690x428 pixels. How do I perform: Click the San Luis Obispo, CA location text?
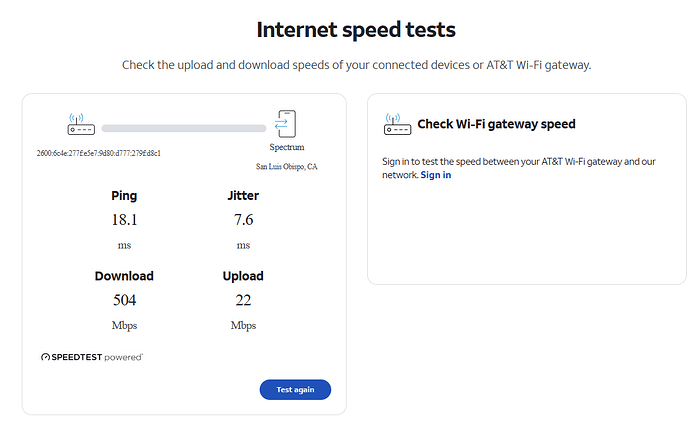click(x=287, y=167)
